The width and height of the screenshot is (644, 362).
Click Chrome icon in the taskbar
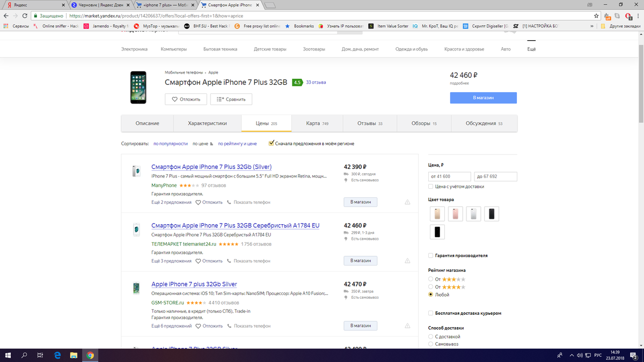point(90,355)
